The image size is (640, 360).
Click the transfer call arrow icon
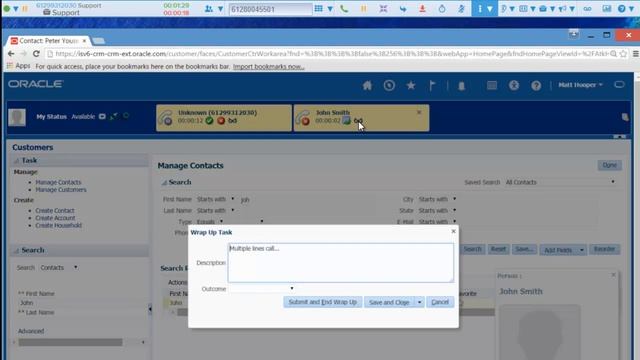(x=403, y=9)
